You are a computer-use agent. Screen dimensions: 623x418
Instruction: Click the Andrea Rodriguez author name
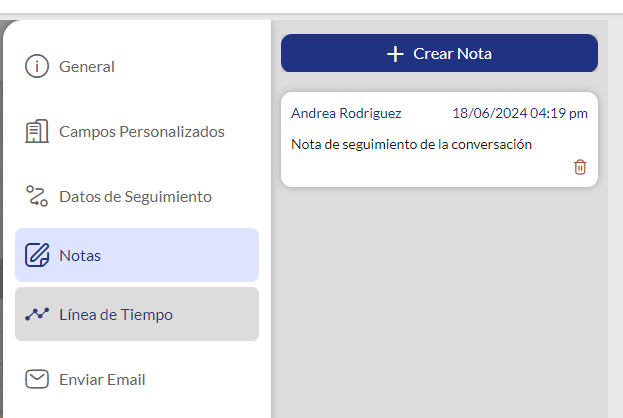(346, 113)
